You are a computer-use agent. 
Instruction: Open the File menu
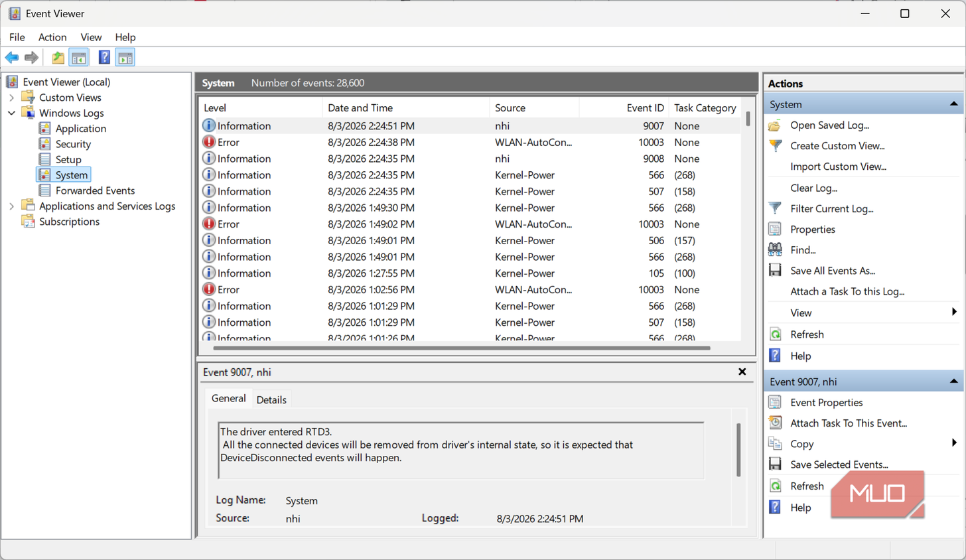(x=17, y=37)
